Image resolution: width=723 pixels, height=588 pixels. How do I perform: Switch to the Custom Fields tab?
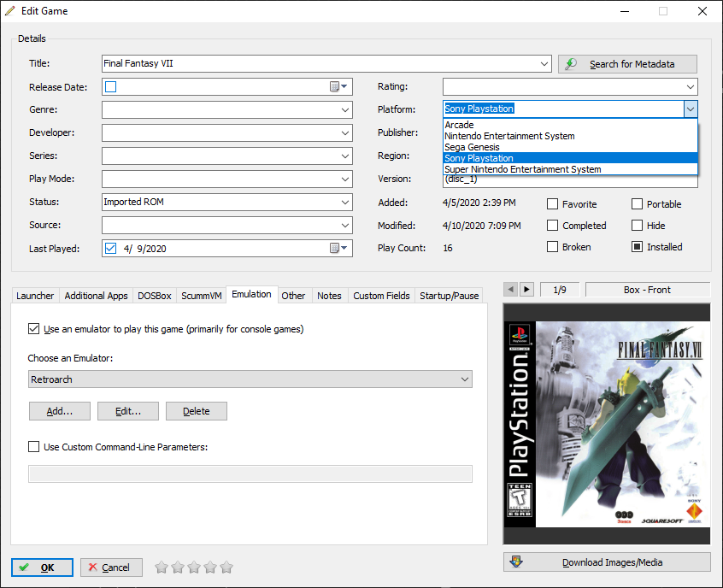381,296
